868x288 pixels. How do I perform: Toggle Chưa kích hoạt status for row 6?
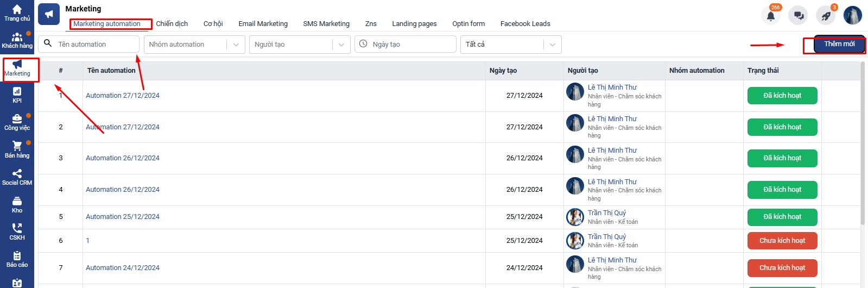pos(782,241)
